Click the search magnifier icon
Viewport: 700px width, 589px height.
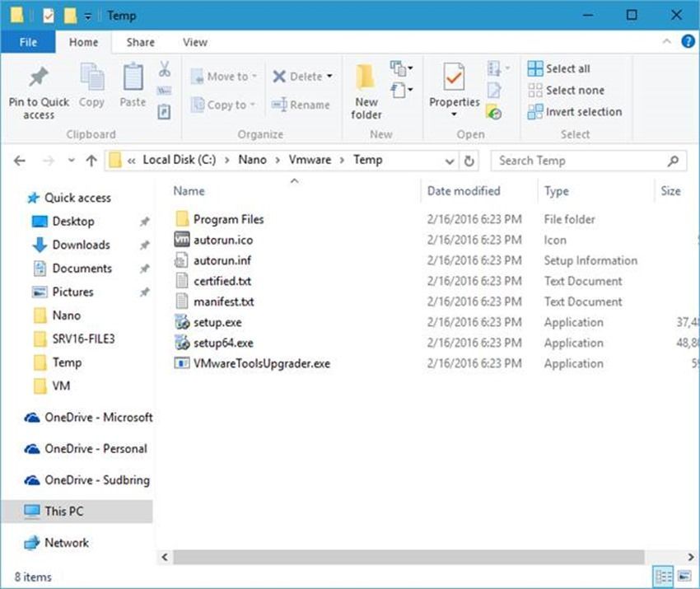click(673, 161)
